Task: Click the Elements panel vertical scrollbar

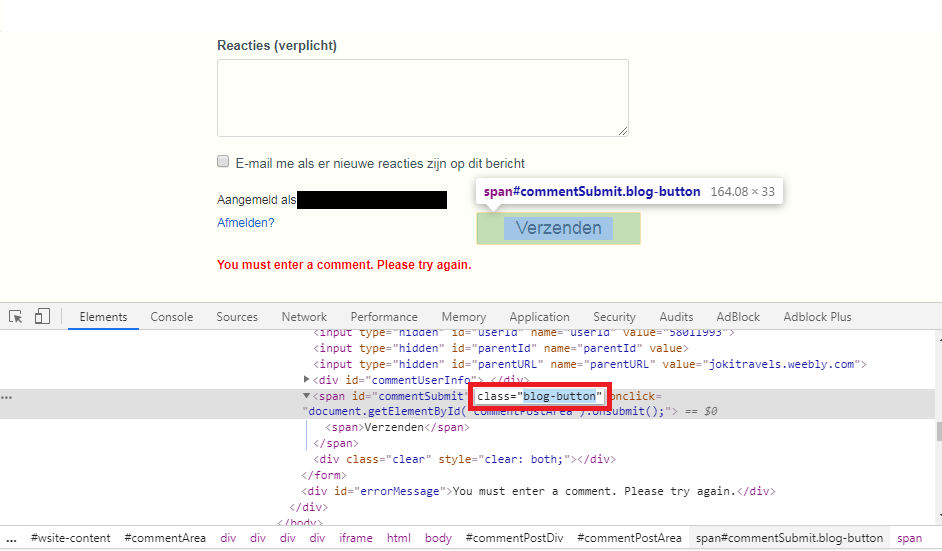Action: [x=937, y=430]
